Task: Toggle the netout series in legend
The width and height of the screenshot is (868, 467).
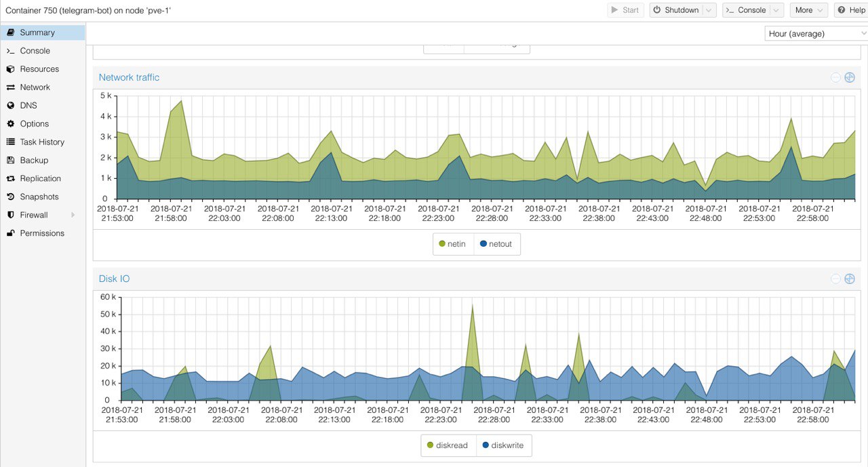Action: 496,244
